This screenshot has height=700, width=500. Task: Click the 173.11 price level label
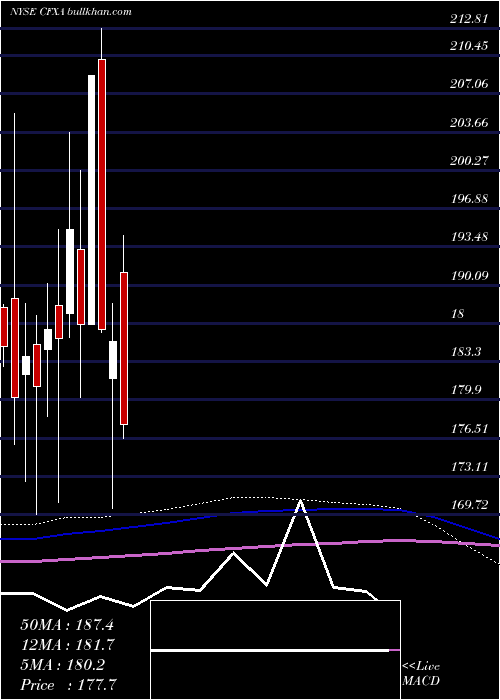[x=469, y=467]
